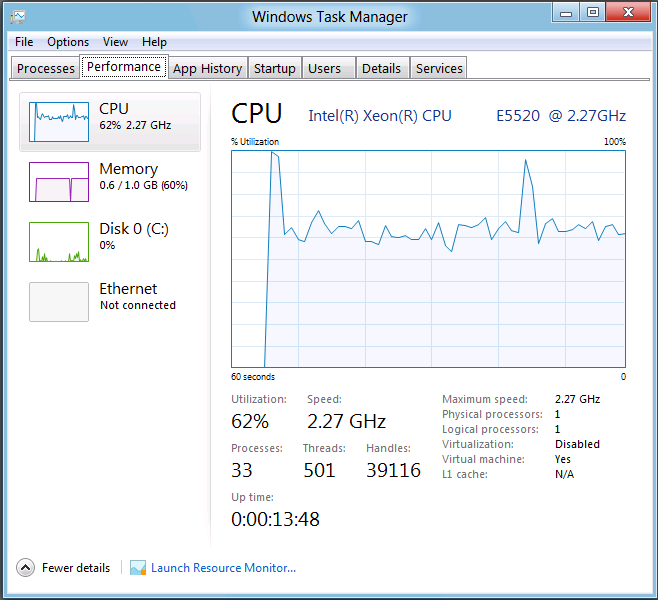Open the Help menu
Viewport: 658px width, 600px height.
click(154, 42)
